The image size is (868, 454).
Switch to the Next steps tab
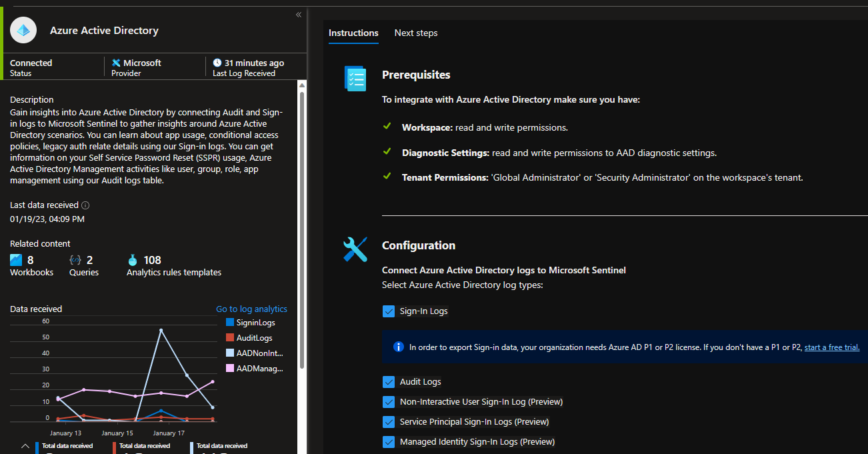click(416, 33)
